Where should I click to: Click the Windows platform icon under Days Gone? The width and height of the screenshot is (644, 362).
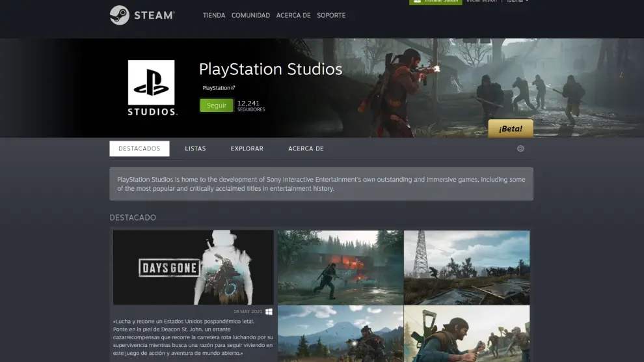269,312
